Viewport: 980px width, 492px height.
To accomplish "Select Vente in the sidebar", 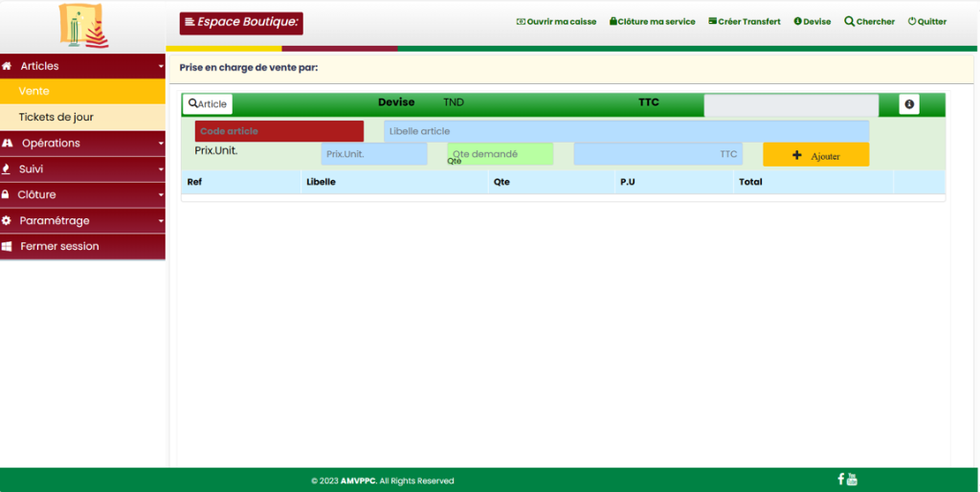I will 82,91.
